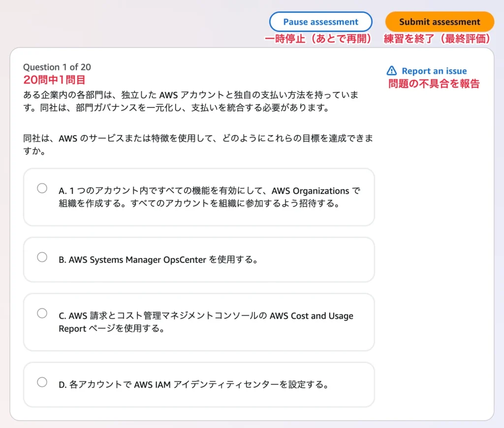Choose the Systems Manager OpsCenter answer text
This screenshot has height=428, width=504.
[x=158, y=260]
